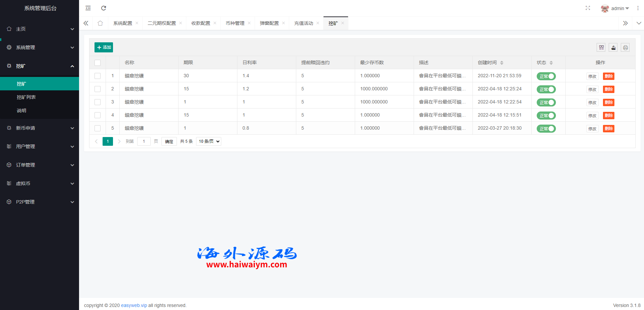Open the vertical three-dot more menu
644x310 pixels.
pos(638,8)
